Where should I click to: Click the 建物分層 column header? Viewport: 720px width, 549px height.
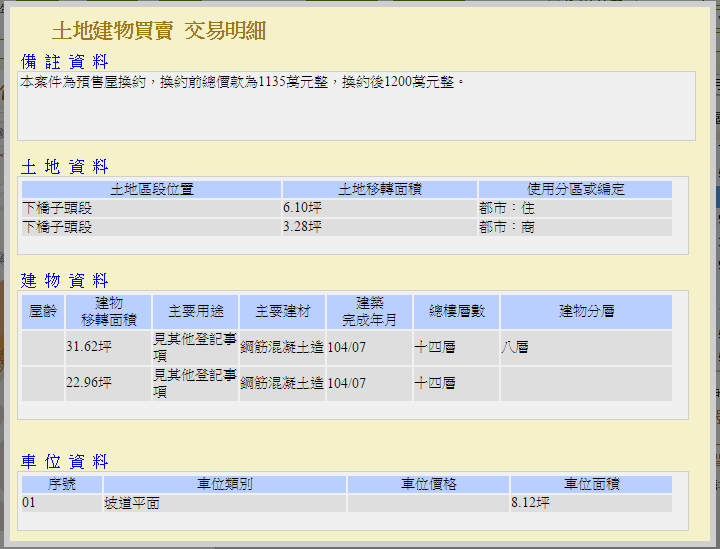click(x=586, y=312)
